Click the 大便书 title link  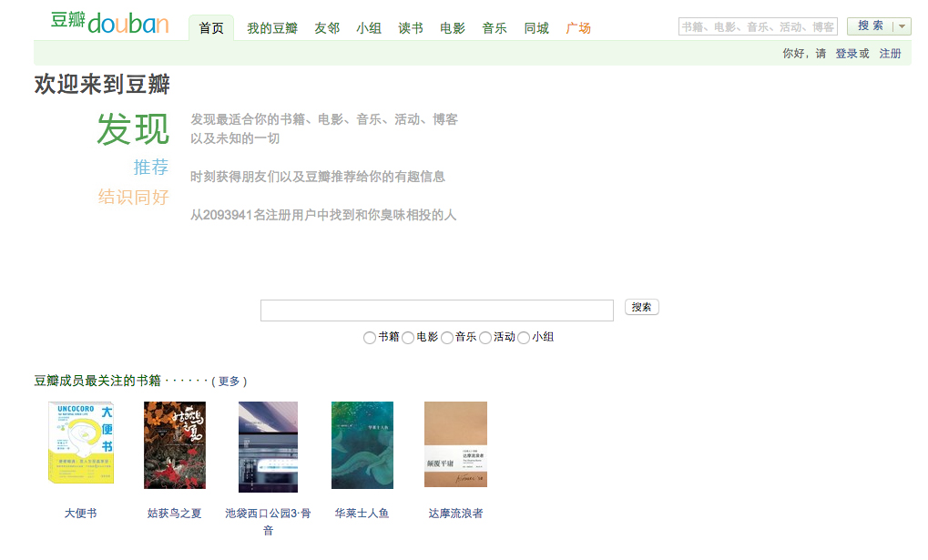[80, 514]
